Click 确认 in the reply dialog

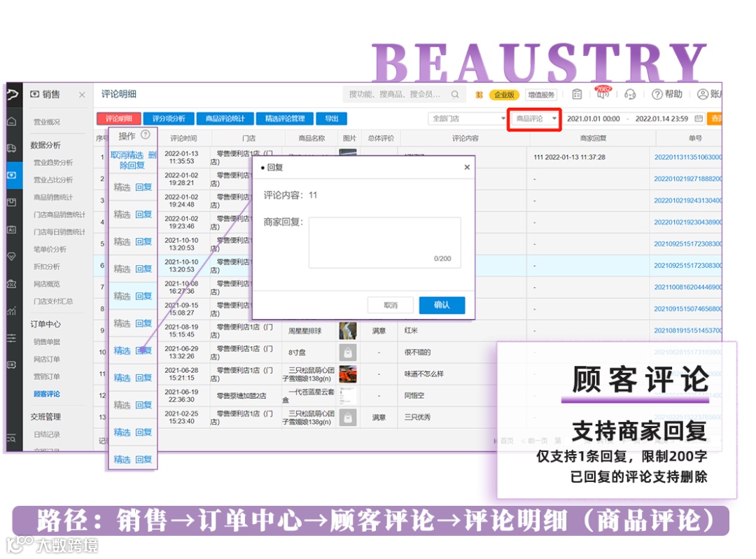442,305
